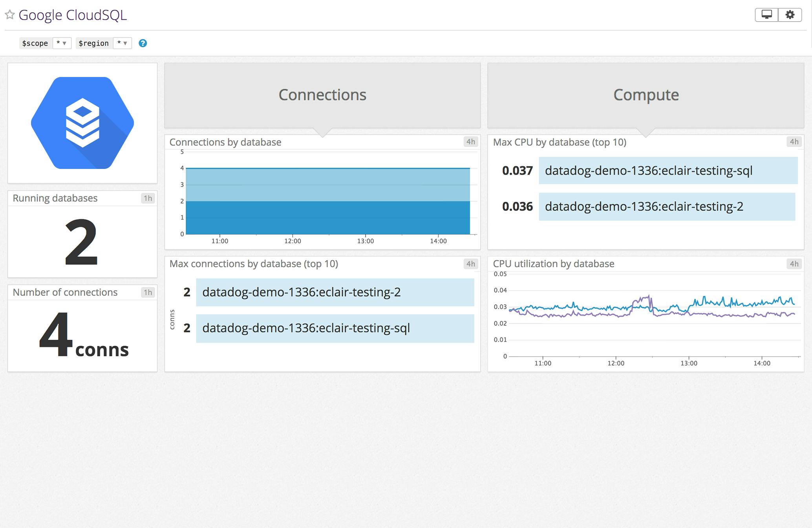Screen dimensions: 812x528
Task: Click the Running databases widget title
Action: point(55,198)
